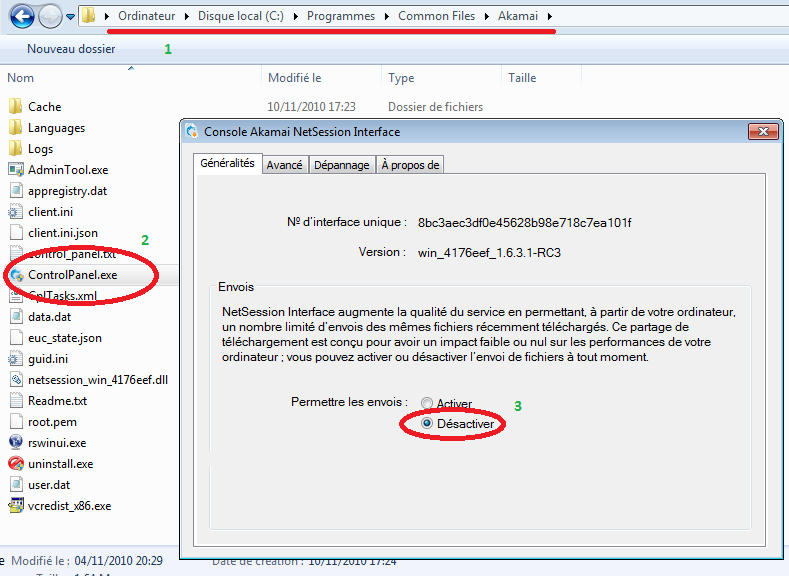Open the À propos de tab
This screenshot has height=576, width=789.
coord(410,165)
